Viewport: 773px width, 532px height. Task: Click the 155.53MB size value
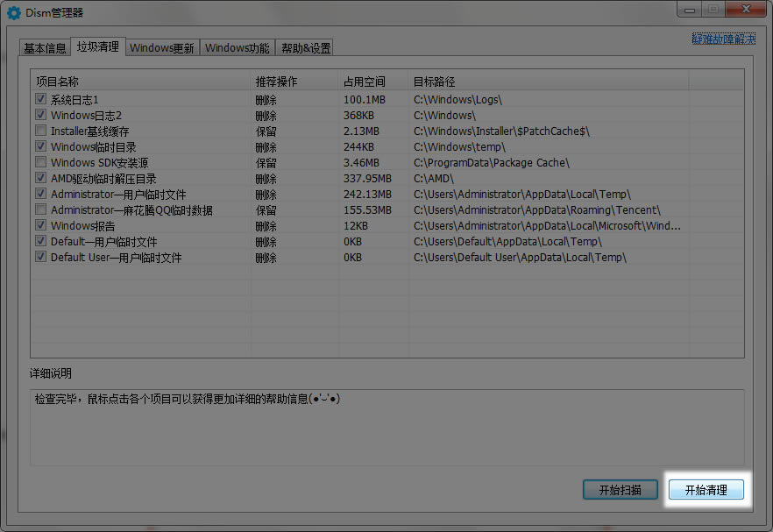point(367,210)
